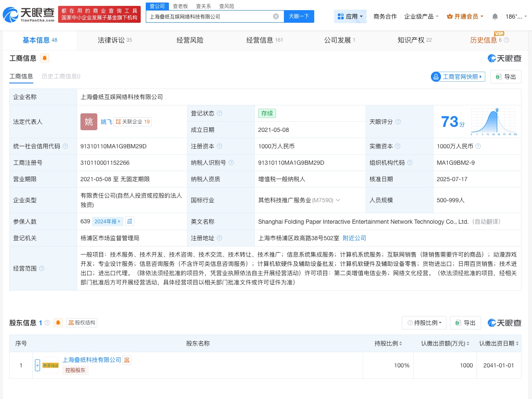The height and width of the screenshot is (399, 532).
Task: Click the 天眼一下 search button
Action: tap(299, 16)
